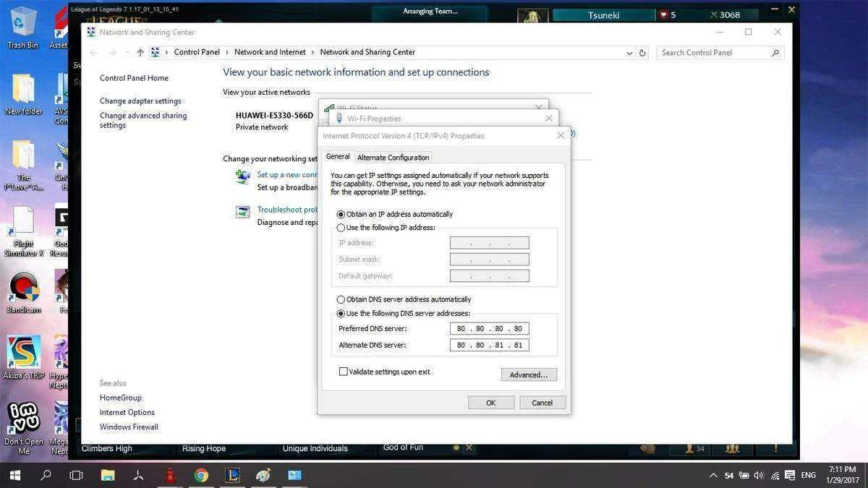Image resolution: width=868 pixels, height=488 pixels.
Task: Click the Wi-Fi network tray icon
Action: coord(775,475)
